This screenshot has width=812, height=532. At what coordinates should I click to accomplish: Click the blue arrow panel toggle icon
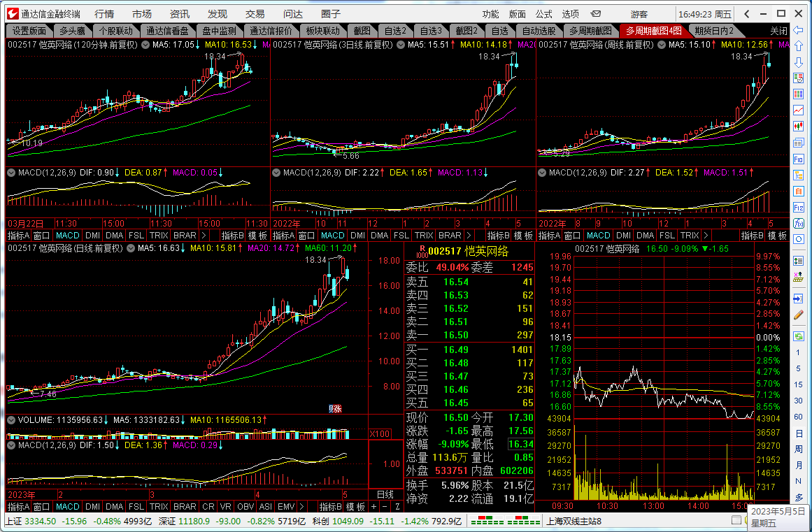(798, 299)
